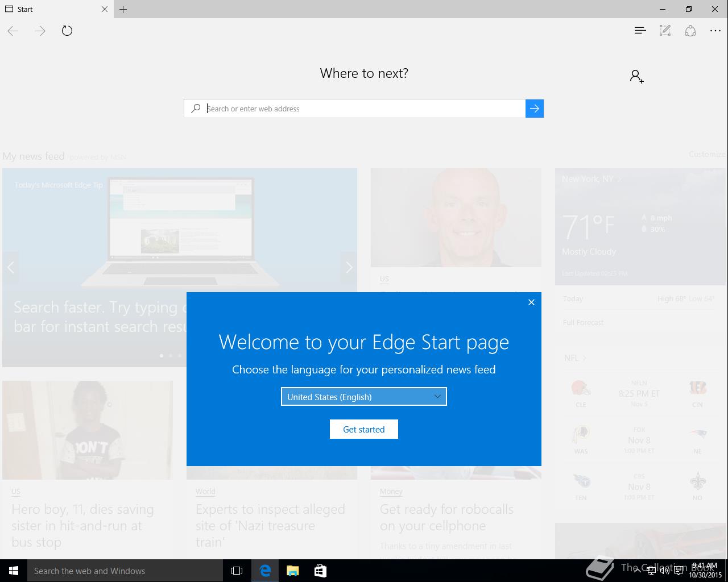Image resolution: width=728 pixels, height=582 pixels.
Task: Open the Money category label
Action: click(x=391, y=491)
